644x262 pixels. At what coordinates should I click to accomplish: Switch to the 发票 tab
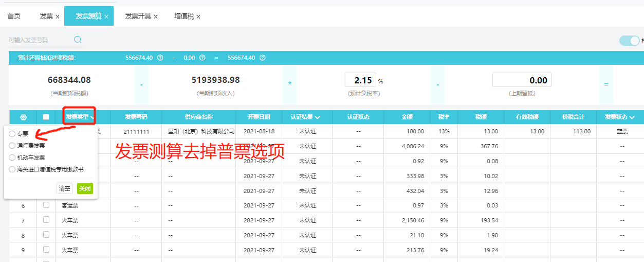pos(46,16)
